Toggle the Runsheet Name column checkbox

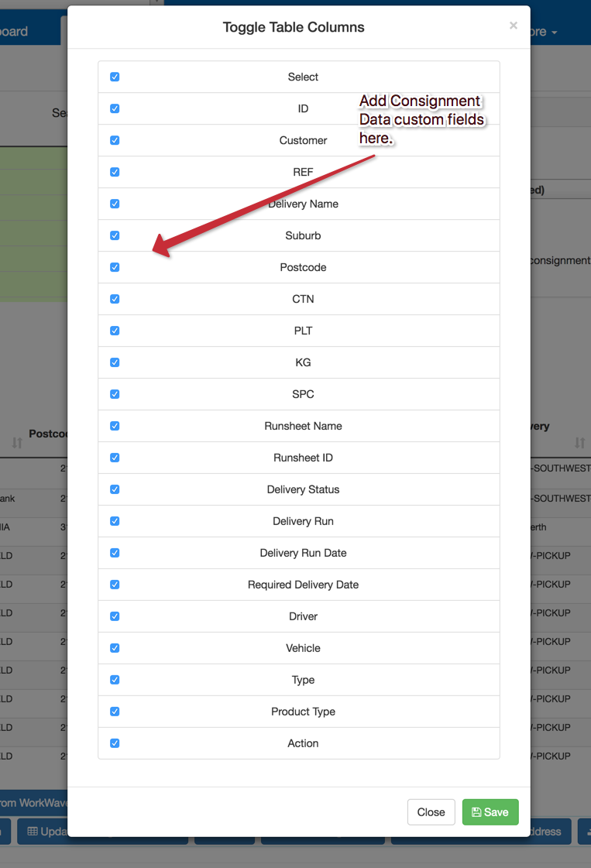(115, 426)
